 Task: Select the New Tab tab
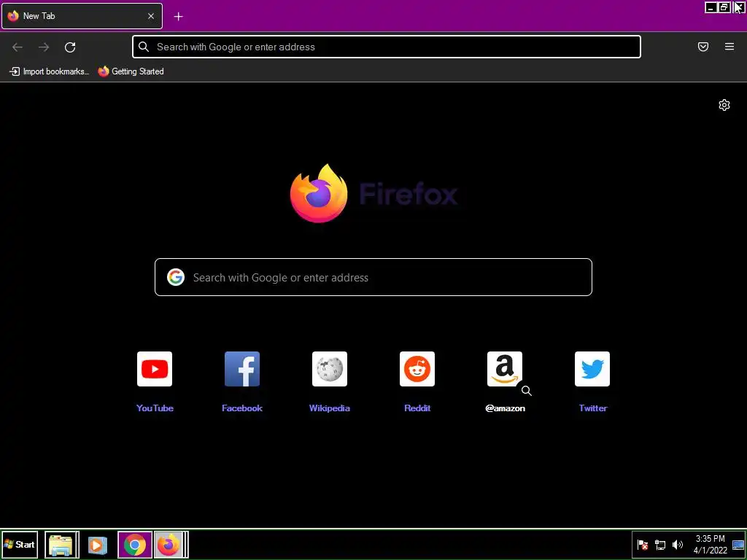(82, 16)
